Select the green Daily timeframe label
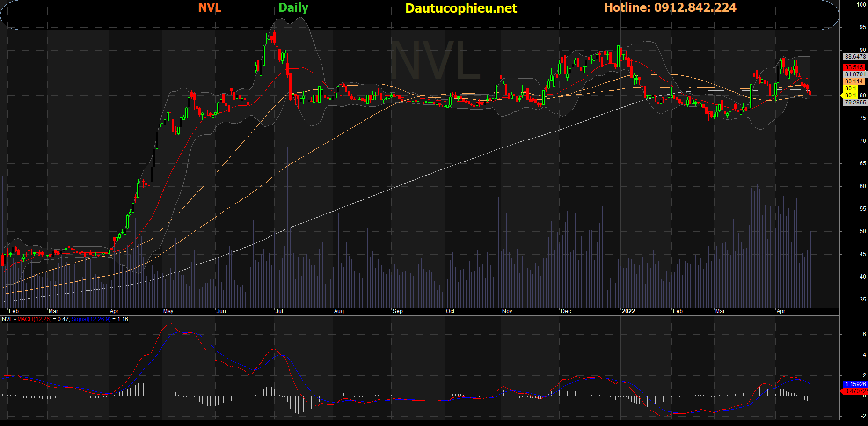 pyautogui.click(x=293, y=8)
